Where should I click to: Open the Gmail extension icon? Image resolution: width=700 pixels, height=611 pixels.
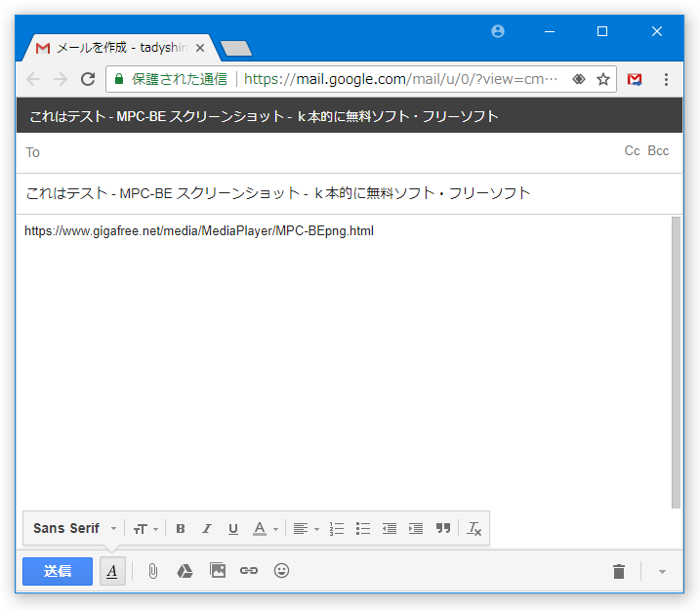(x=635, y=79)
